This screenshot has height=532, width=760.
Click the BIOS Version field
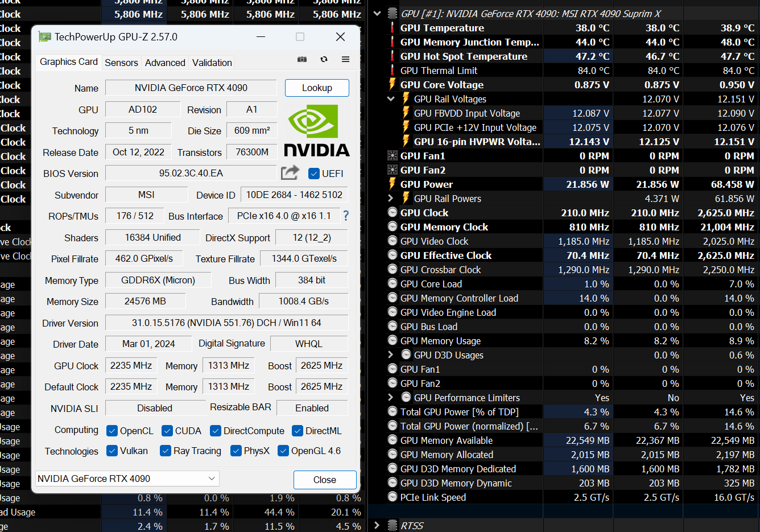coord(191,173)
